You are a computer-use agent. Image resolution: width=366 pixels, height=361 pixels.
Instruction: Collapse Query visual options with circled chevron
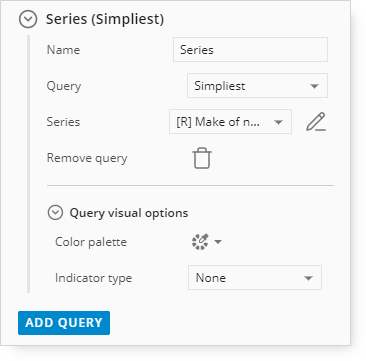click(55, 213)
